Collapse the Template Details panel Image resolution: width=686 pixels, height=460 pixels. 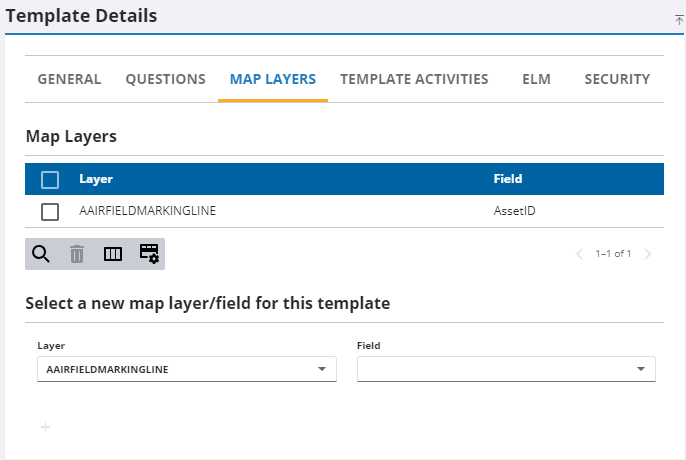coord(679,19)
